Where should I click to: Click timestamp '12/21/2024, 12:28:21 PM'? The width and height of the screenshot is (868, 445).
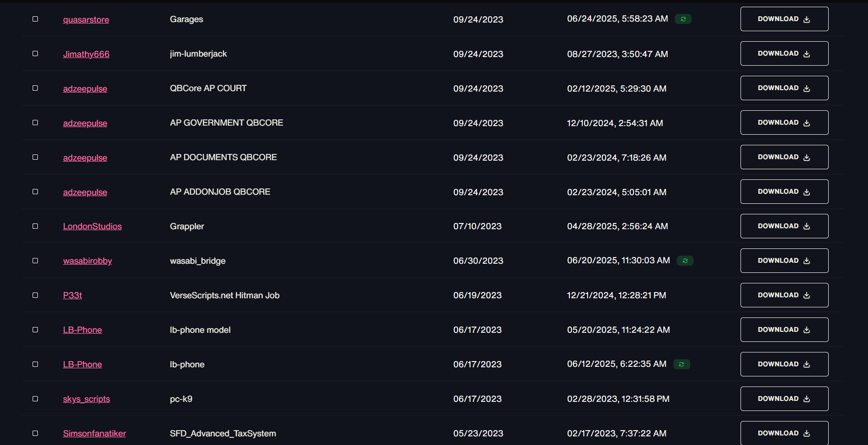click(x=616, y=295)
